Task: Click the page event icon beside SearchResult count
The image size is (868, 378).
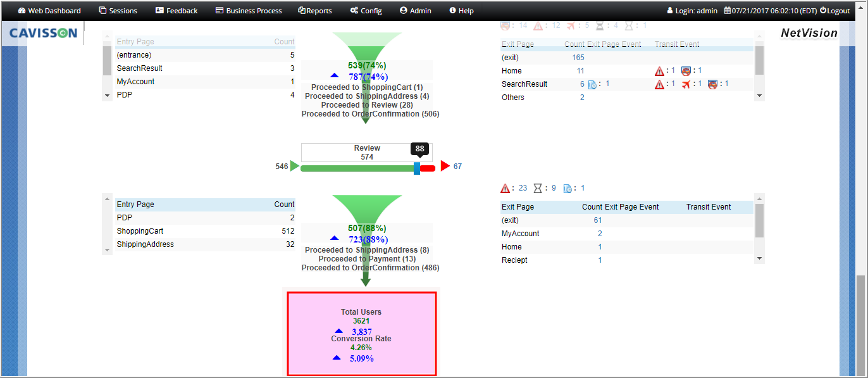Action: [592, 84]
